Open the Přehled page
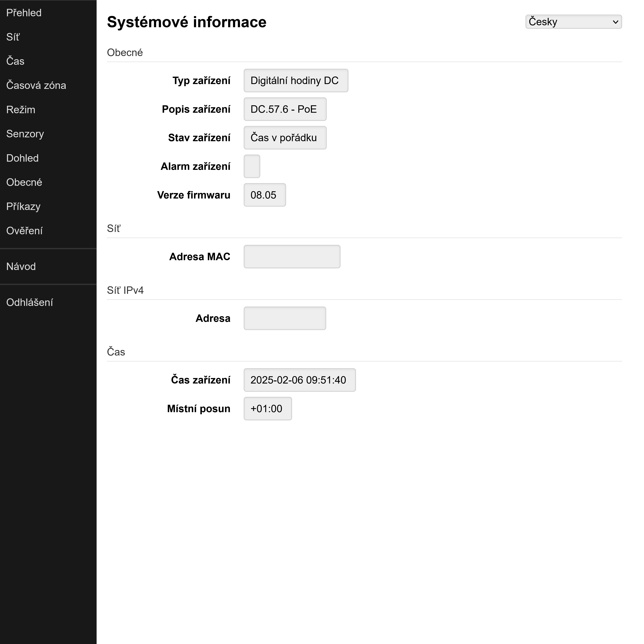Image resolution: width=644 pixels, height=644 pixels. tap(24, 13)
